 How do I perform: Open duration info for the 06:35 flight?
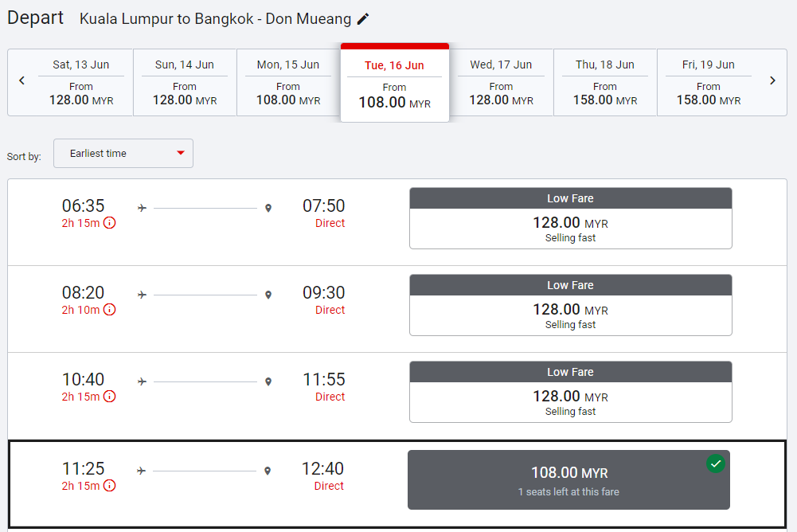click(110, 223)
